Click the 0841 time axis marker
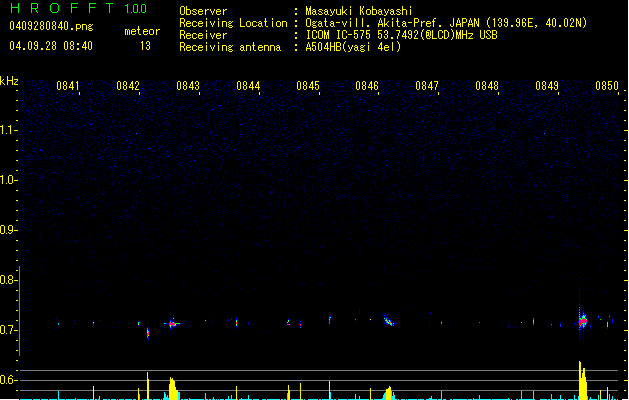The image size is (629, 400). pyautogui.click(x=68, y=86)
